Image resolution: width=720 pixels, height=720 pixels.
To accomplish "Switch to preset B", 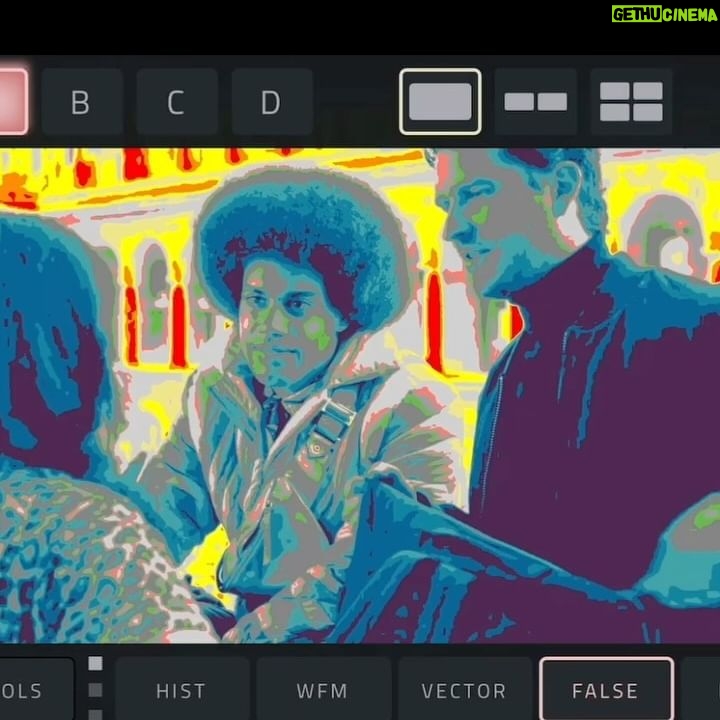I will [x=81, y=102].
